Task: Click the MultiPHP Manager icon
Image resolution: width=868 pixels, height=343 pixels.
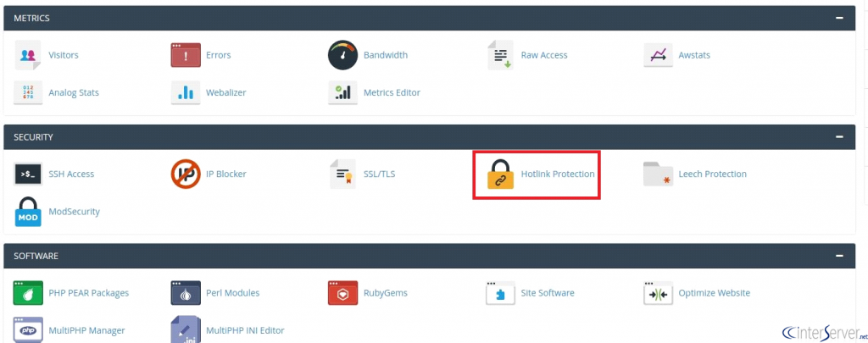Action: [28, 329]
